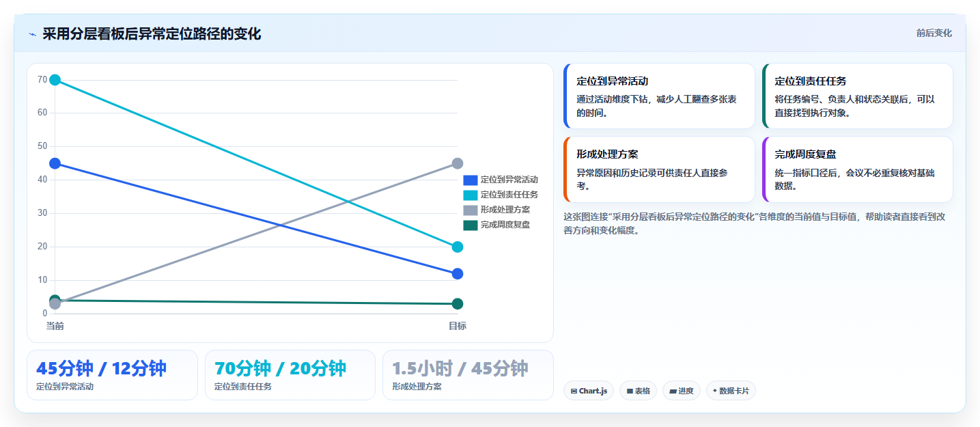Select the Chart.js tag chip
This screenshot has height=427, width=980.
coord(589,391)
